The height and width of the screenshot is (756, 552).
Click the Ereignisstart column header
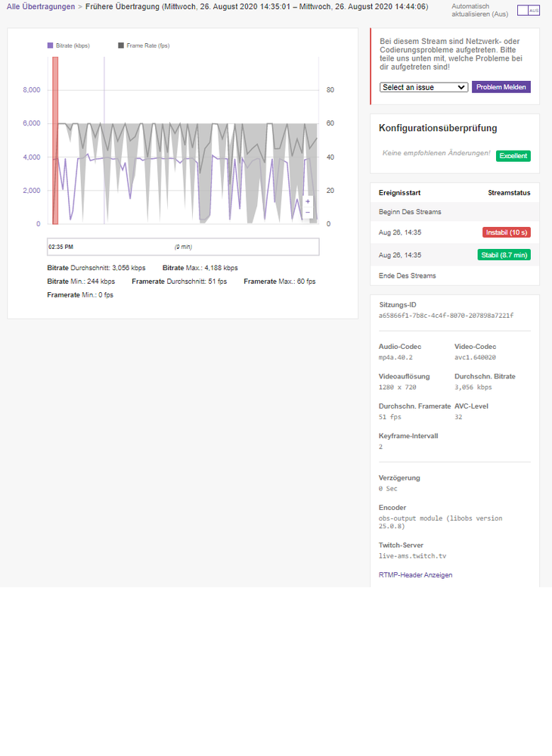point(402,193)
